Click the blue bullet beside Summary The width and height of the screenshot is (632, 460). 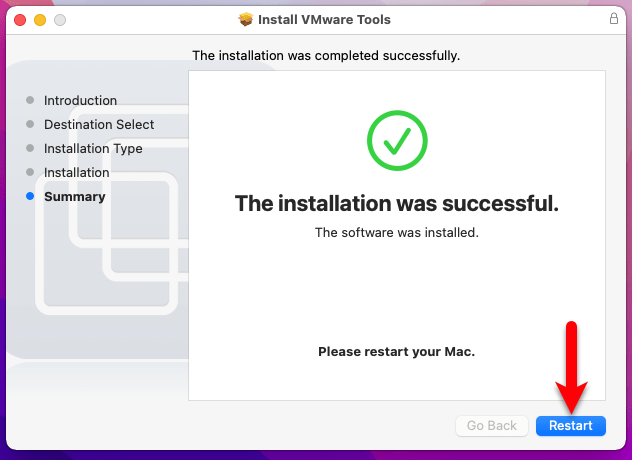coord(30,196)
